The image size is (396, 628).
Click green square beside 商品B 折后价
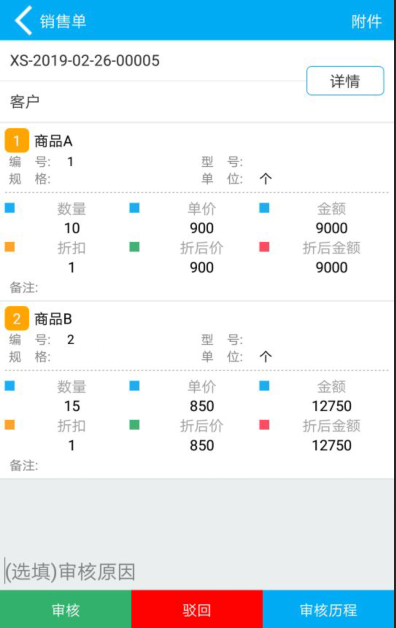(x=135, y=425)
